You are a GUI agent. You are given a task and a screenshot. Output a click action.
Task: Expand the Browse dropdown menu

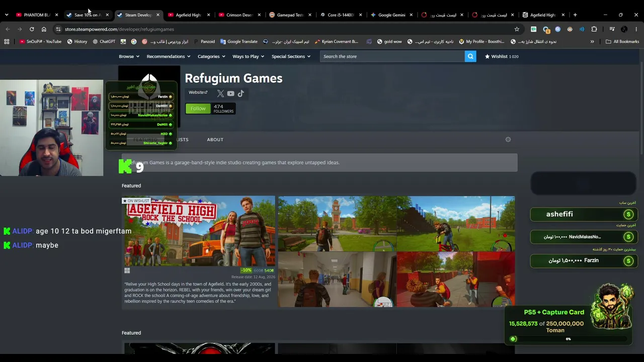coord(129,56)
